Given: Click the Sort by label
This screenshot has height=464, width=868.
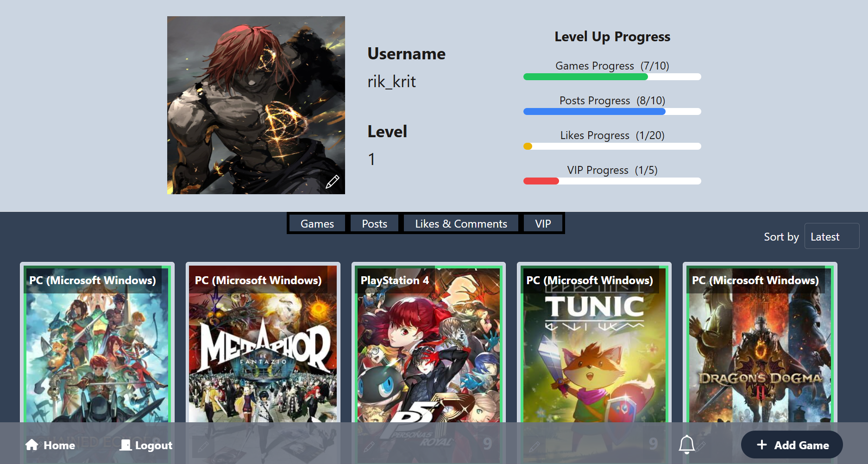Looking at the screenshot, I should pos(781,237).
